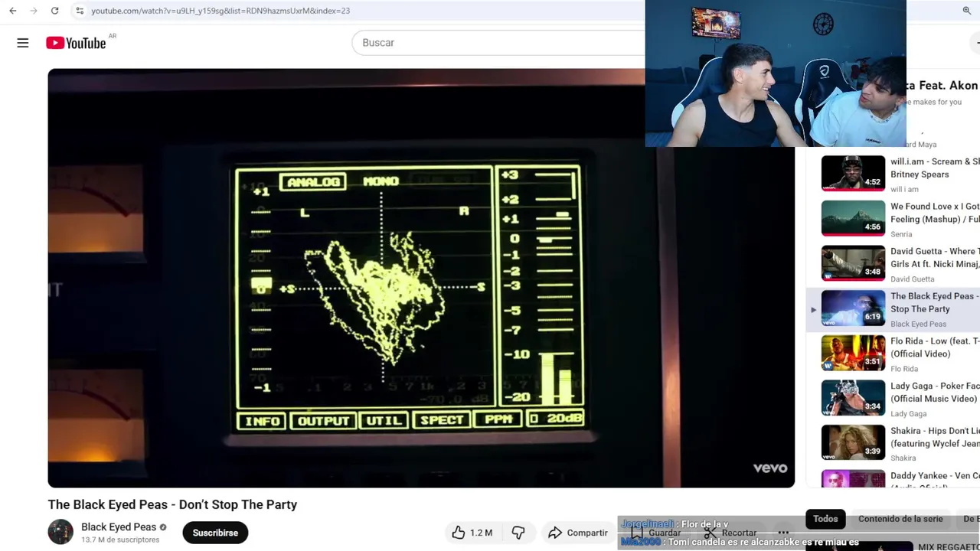Viewport: 980px width, 551px height.
Task: Open the We Found Love mashup thumbnail
Action: (853, 218)
